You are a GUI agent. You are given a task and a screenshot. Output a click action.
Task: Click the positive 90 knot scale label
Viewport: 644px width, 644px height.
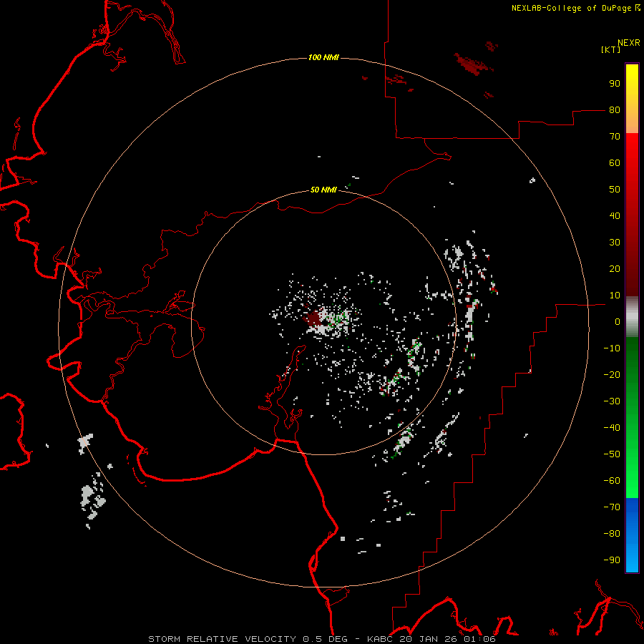615,84
